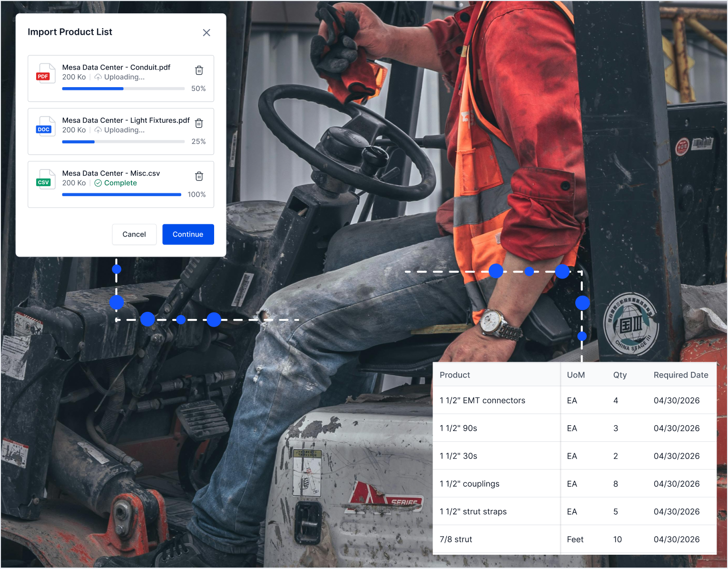Continue with the product import
The height and width of the screenshot is (569, 728).
tap(188, 234)
